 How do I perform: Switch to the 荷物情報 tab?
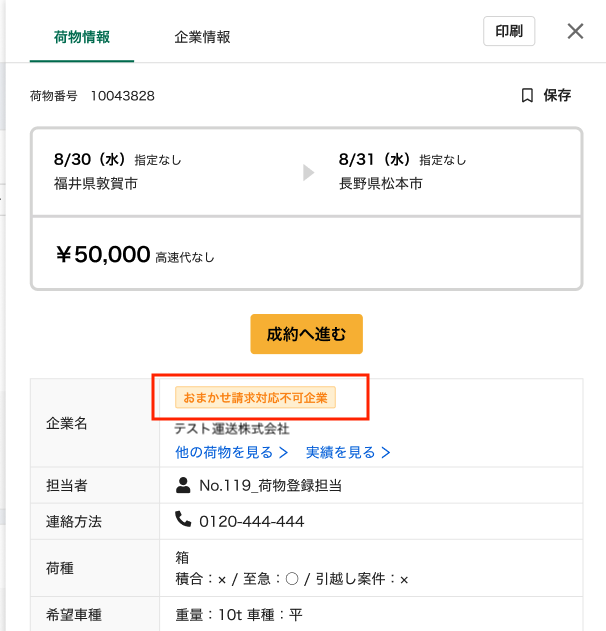82,37
